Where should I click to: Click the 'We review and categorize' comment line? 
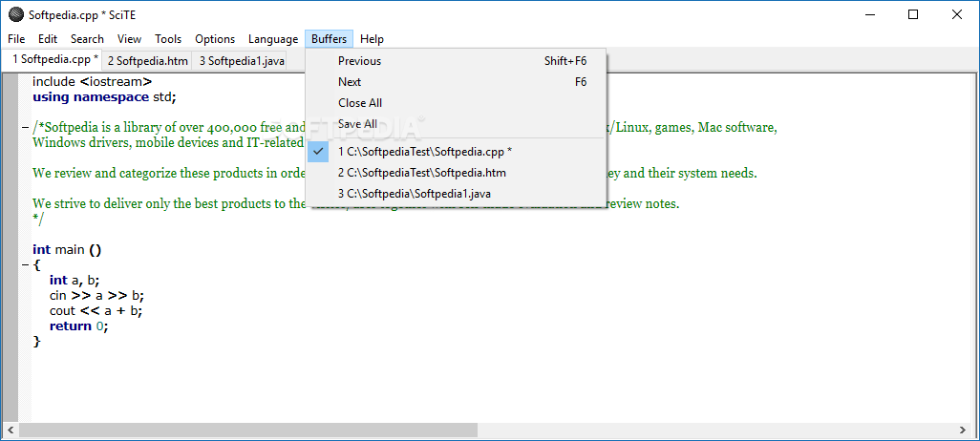coord(395,173)
